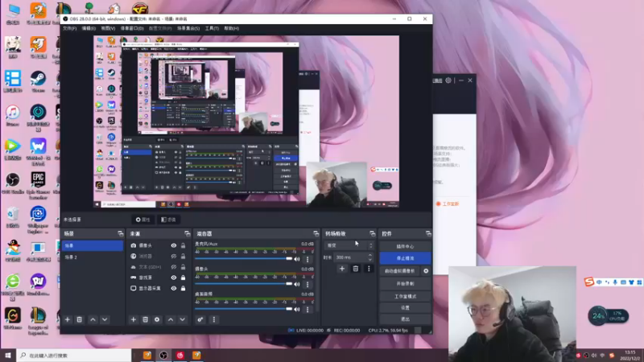
Task: Undock the Audio Mixer panel float icon
Action: pos(316,233)
